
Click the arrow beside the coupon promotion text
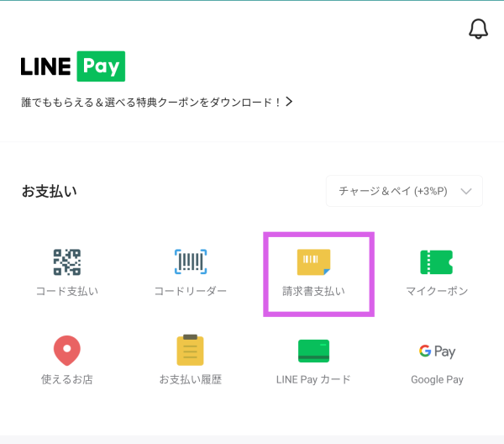(289, 102)
